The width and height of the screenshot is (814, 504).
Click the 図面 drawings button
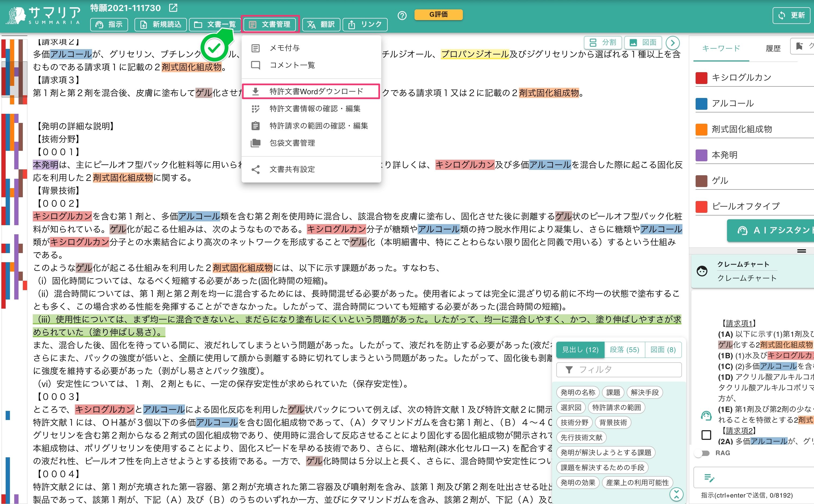point(643,43)
